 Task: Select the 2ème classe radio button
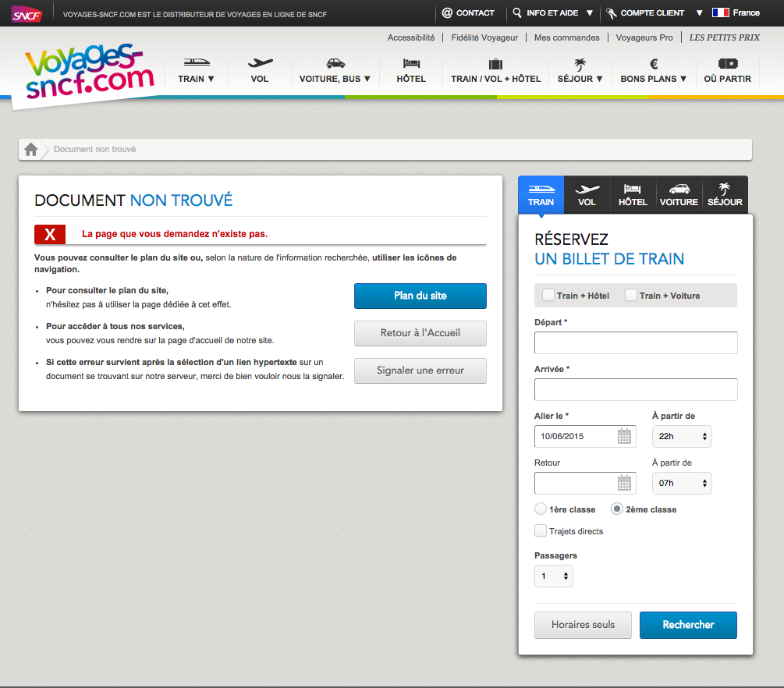click(x=617, y=509)
